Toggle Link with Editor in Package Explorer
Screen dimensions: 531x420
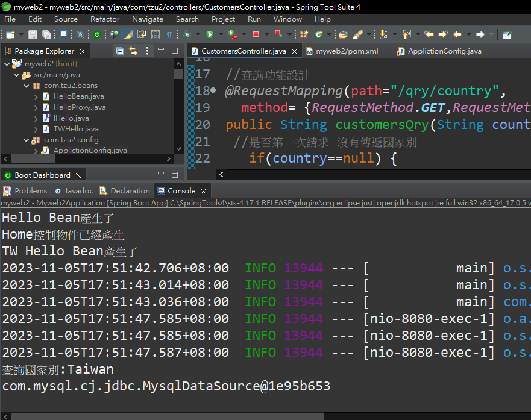coord(133,51)
